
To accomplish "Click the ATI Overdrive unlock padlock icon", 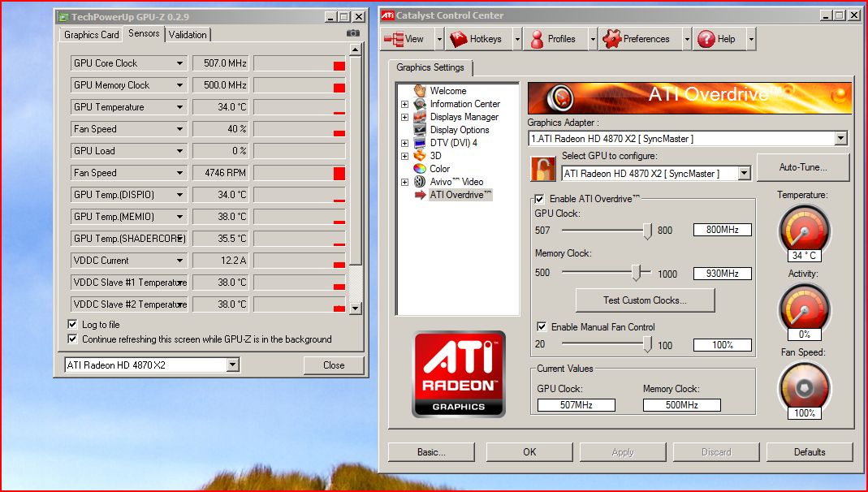I will [x=542, y=169].
